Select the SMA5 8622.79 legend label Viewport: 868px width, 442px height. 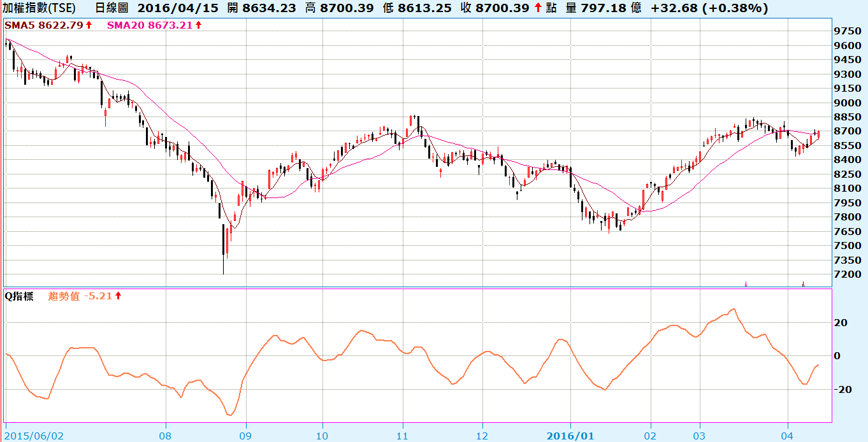pos(44,25)
